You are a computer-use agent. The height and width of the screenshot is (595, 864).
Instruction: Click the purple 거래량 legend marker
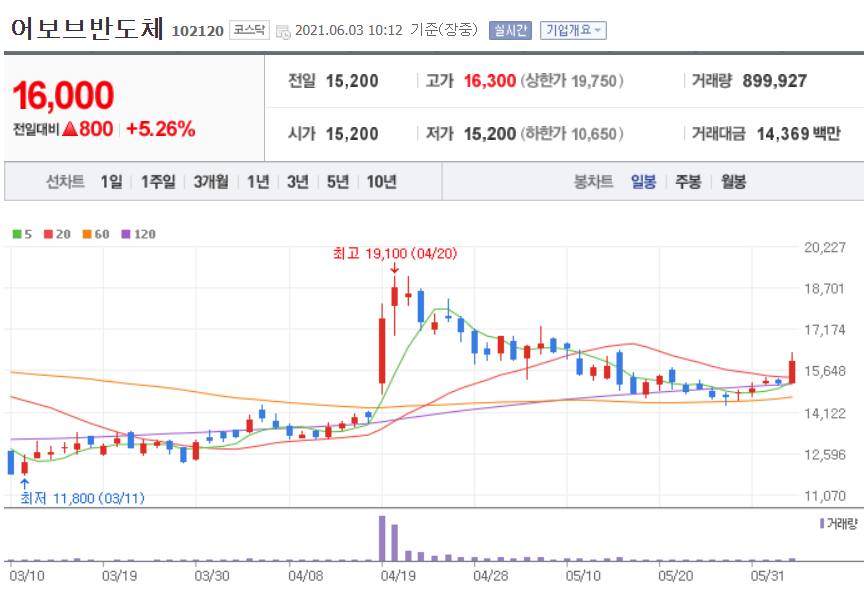click(x=822, y=523)
